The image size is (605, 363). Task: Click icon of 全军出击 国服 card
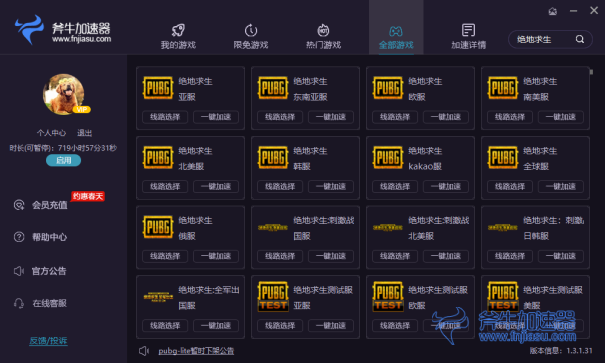click(158, 297)
